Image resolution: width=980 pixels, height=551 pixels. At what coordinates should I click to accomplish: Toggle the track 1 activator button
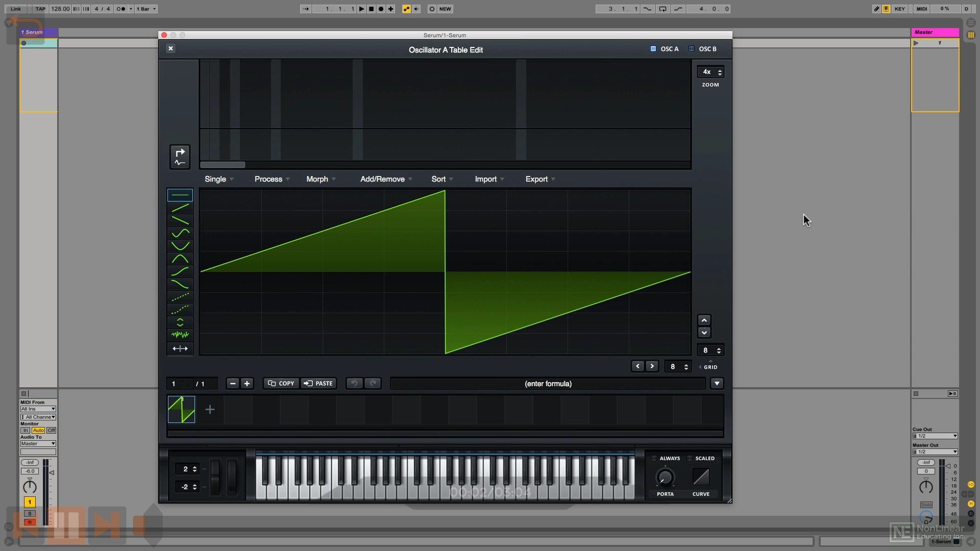[30, 502]
